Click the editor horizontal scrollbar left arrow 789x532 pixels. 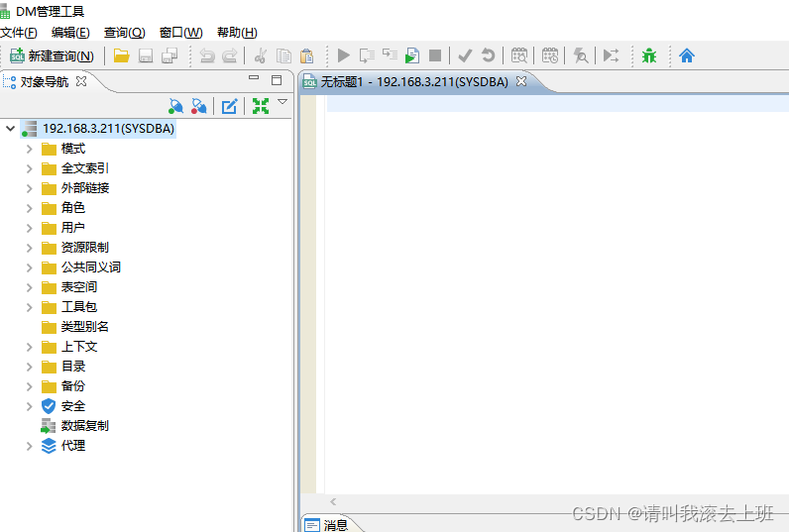(333, 501)
